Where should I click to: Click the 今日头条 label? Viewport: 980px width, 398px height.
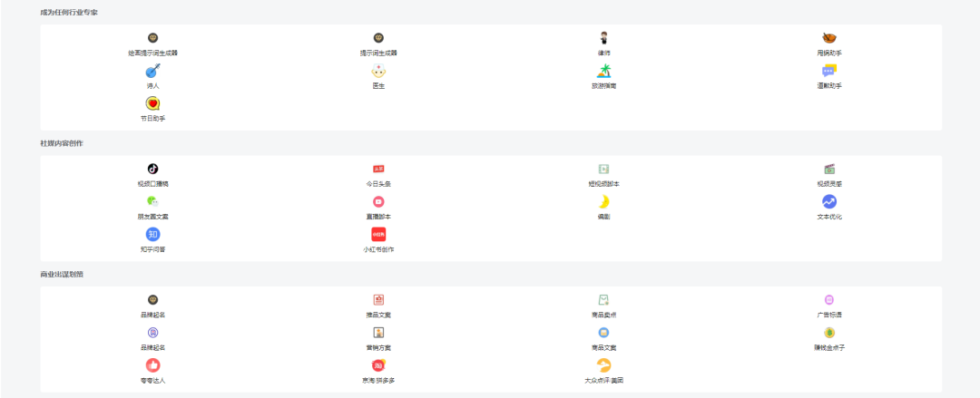point(378,184)
